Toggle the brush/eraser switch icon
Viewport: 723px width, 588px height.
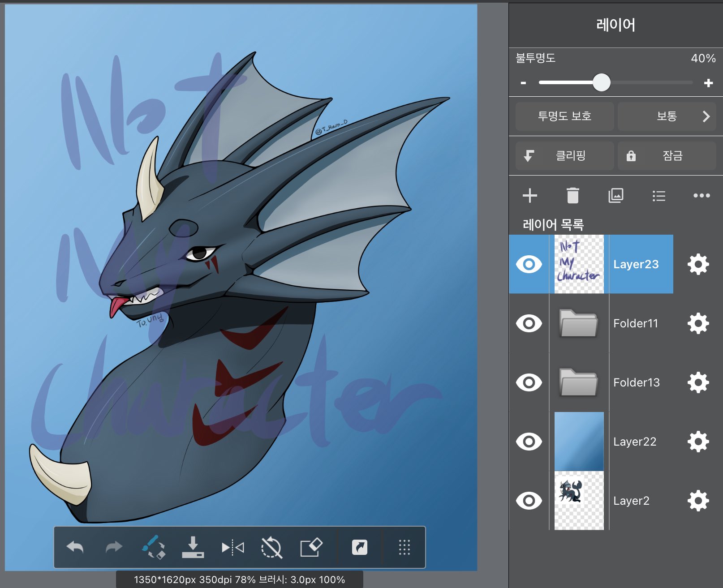tap(154, 547)
